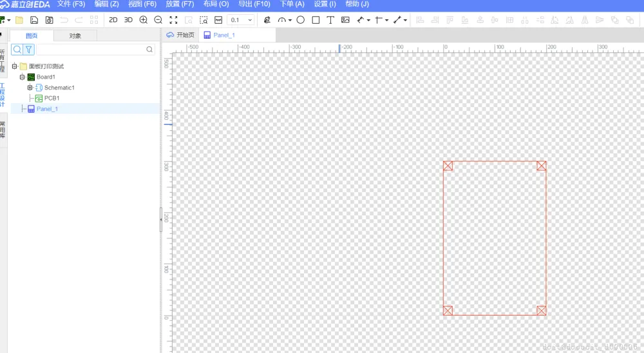644x353 pixels.
Task: Select the freehand pen drawing tool
Action: 267,20
